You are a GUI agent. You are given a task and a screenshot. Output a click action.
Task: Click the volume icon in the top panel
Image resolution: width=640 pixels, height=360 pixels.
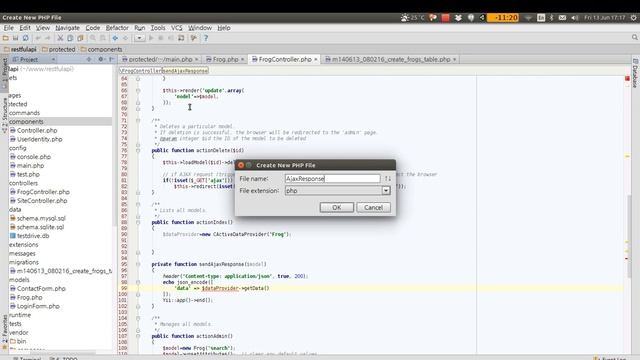click(575, 18)
